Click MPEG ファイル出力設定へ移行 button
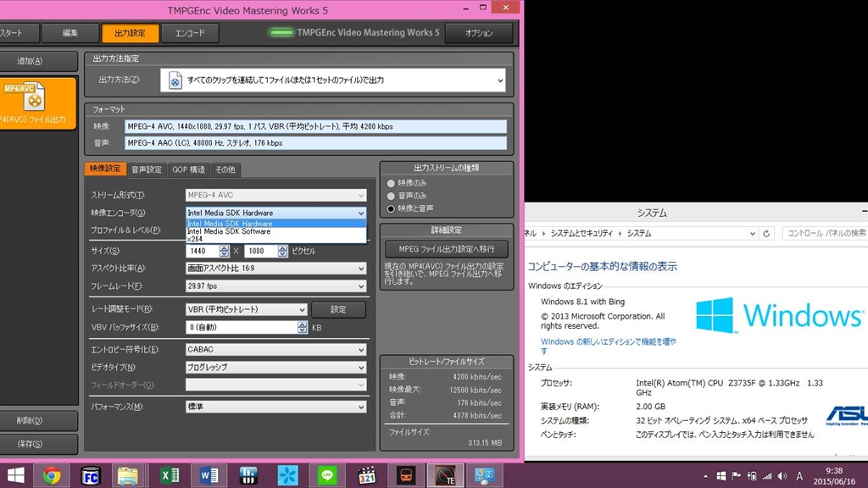This screenshot has height=488, width=868. click(x=446, y=249)
